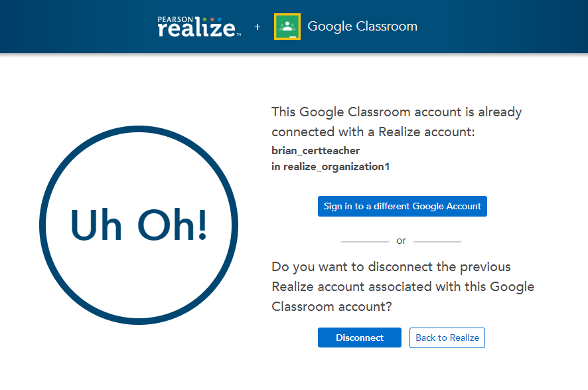
Task: Click the "Classroom account?" line of the question
Action: (332, 306)
